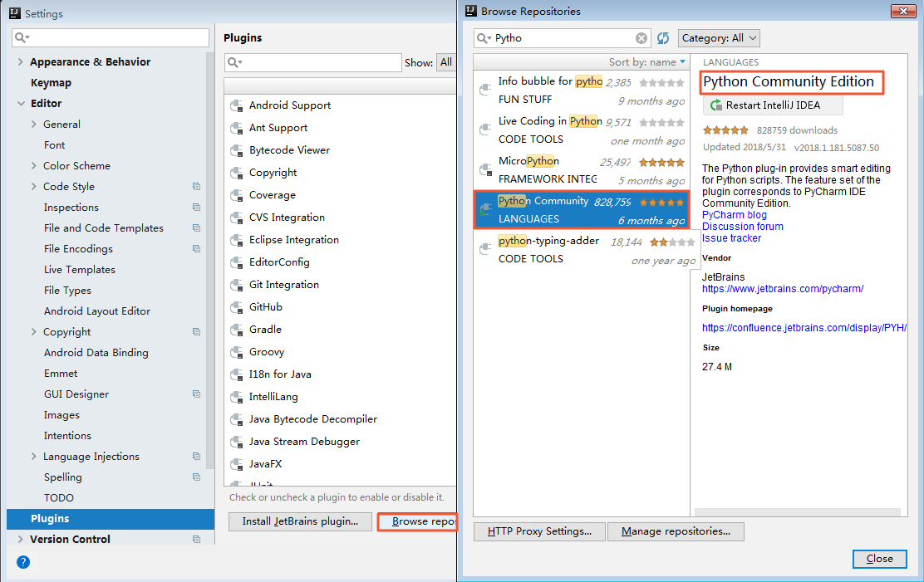The width and height of the screenshot is (924, 582).
Task: Click the Pytho repository search field
Action: pyautogui.click(x=563, y=38)
